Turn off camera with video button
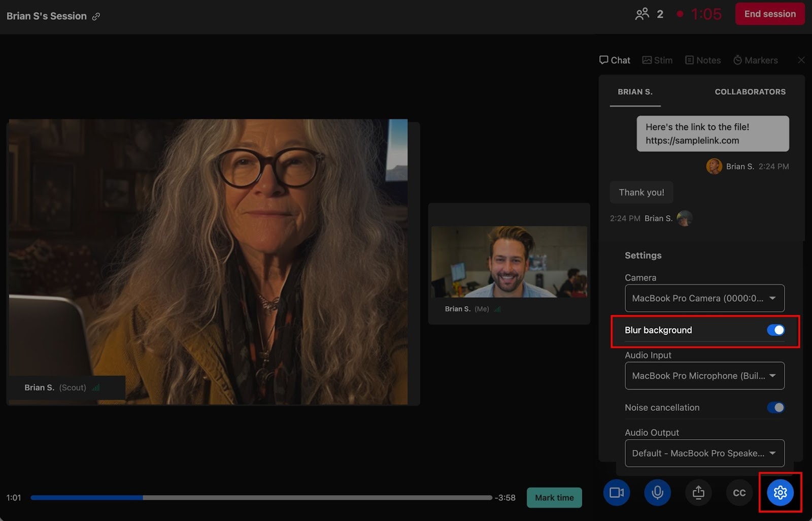This screenshot has height=521, width=812. click(616, 493)
